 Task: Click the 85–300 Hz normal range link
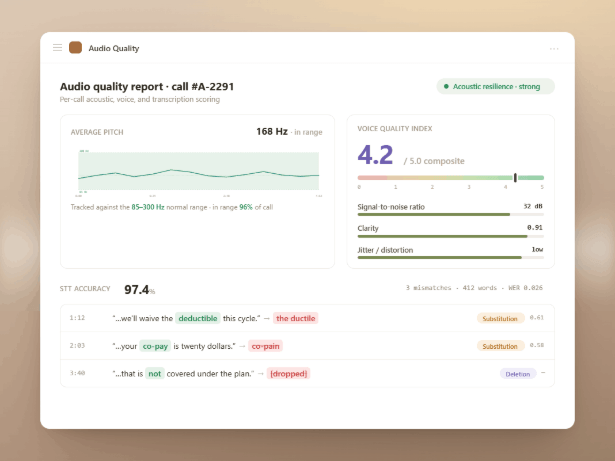148,207
